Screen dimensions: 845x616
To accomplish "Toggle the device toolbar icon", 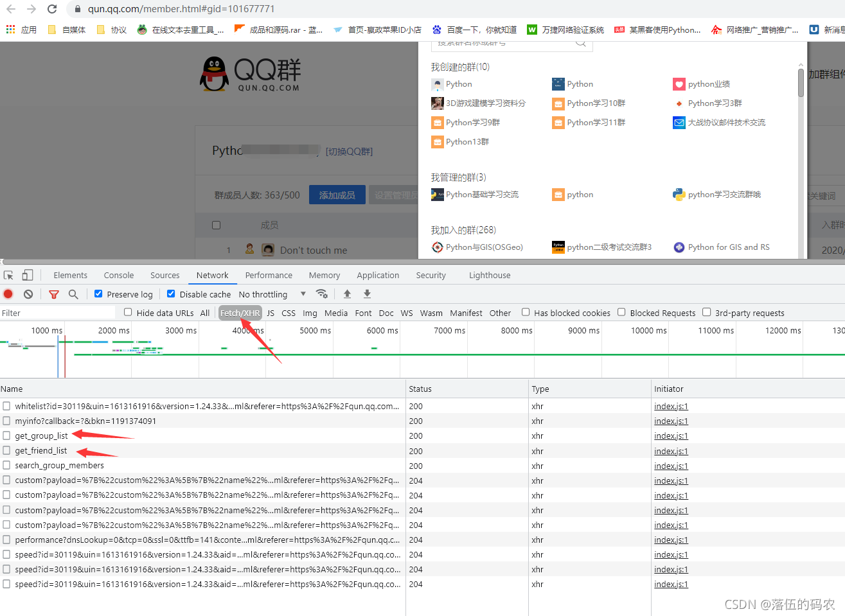I will (28, 275).
